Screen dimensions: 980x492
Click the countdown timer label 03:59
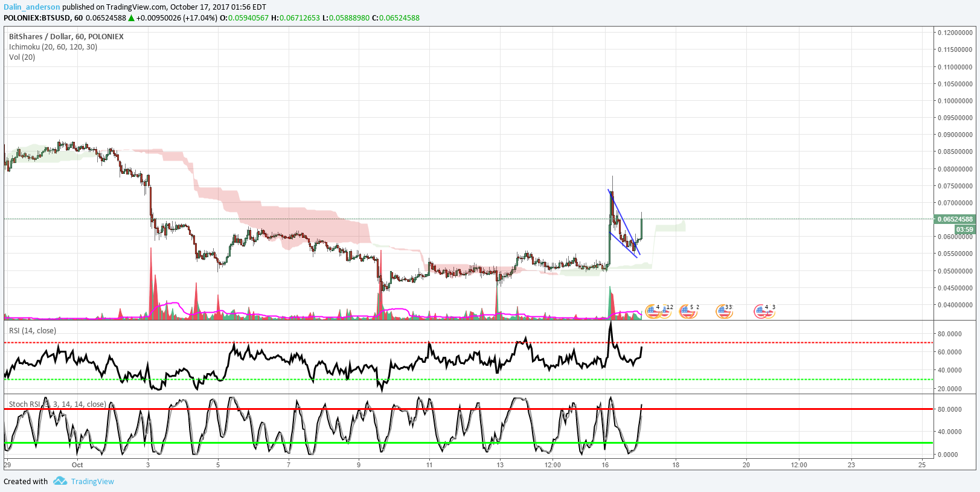tap(964, 229)
